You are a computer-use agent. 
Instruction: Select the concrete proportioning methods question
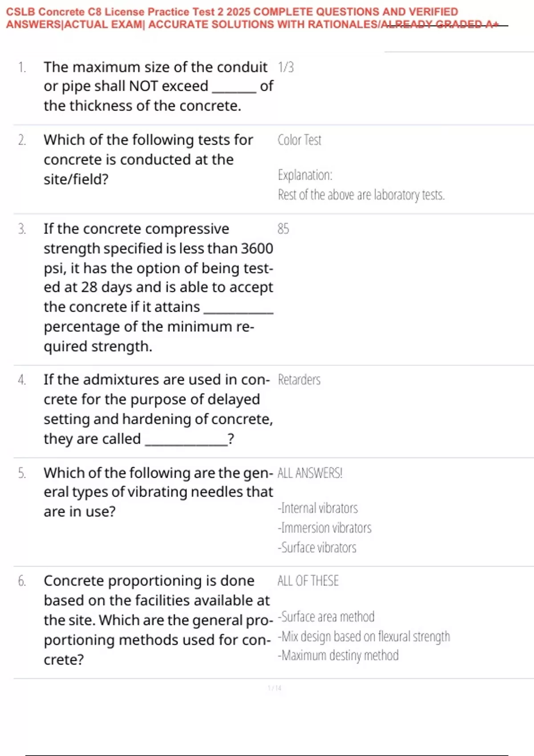click(158, 620)
